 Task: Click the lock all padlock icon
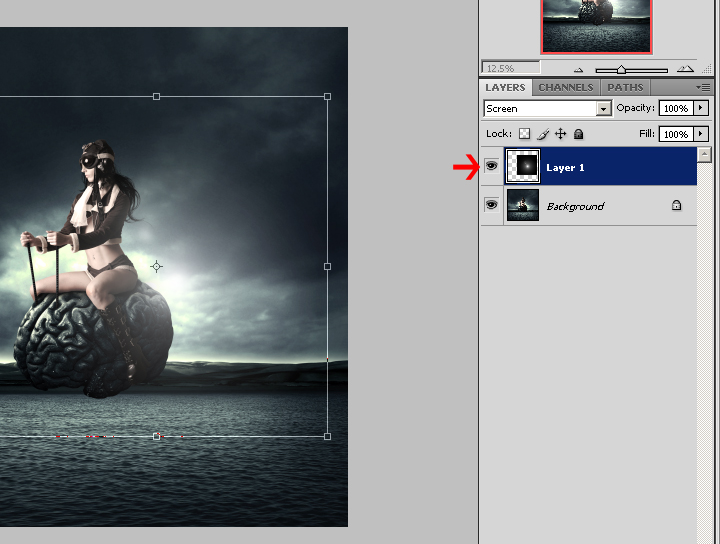[x=578, y=134]
